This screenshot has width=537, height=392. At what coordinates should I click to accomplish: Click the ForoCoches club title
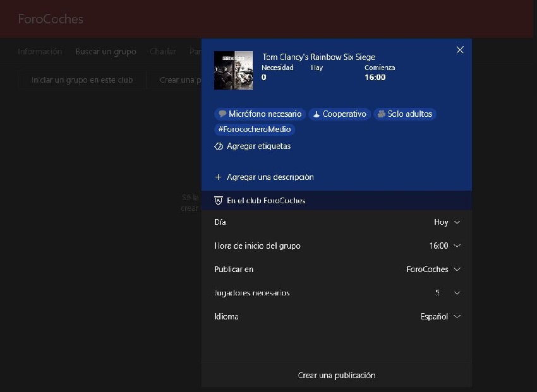[51, 19]
